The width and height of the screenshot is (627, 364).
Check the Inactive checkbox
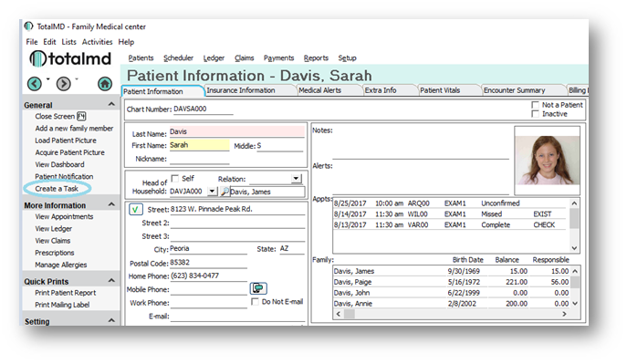click(535, 114)
